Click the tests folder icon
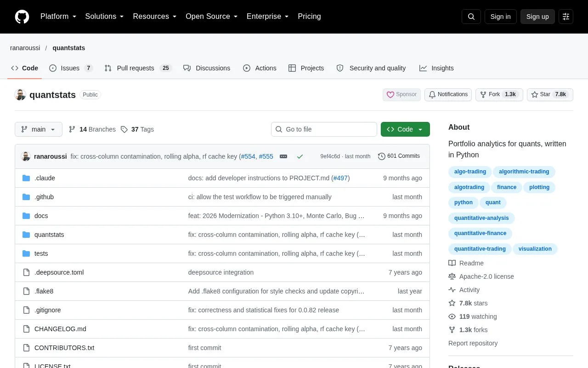 coord(26,253)
